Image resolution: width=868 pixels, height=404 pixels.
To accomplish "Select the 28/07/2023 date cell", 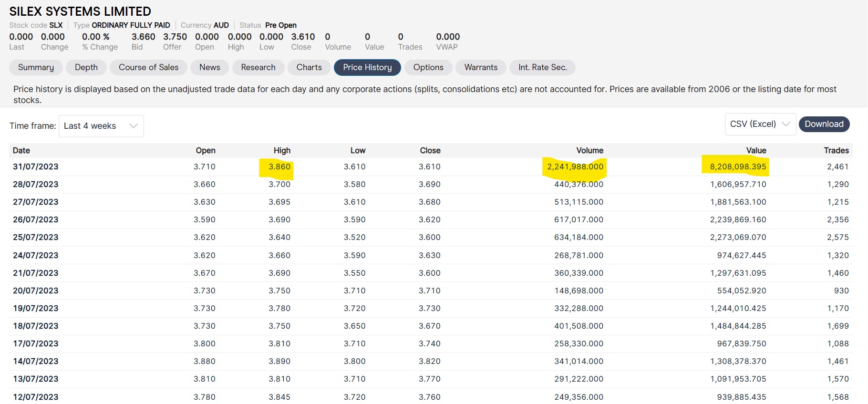I will click(36, 185).
